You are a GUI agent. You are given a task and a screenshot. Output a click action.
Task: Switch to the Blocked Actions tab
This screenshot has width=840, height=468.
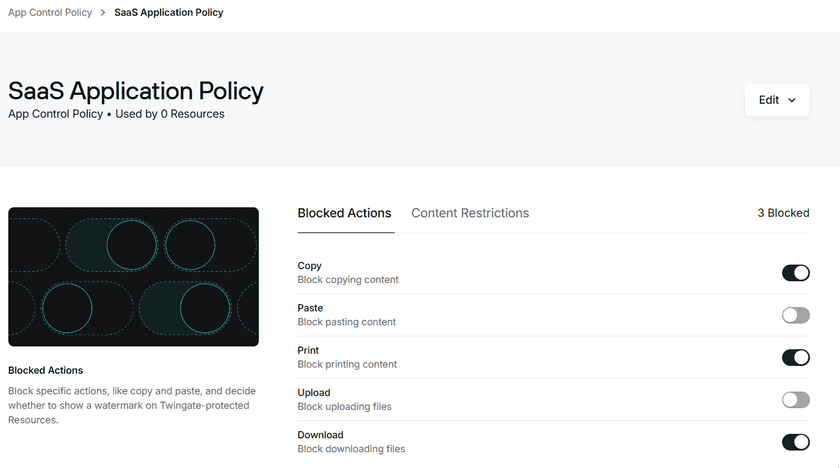point(344,213)
